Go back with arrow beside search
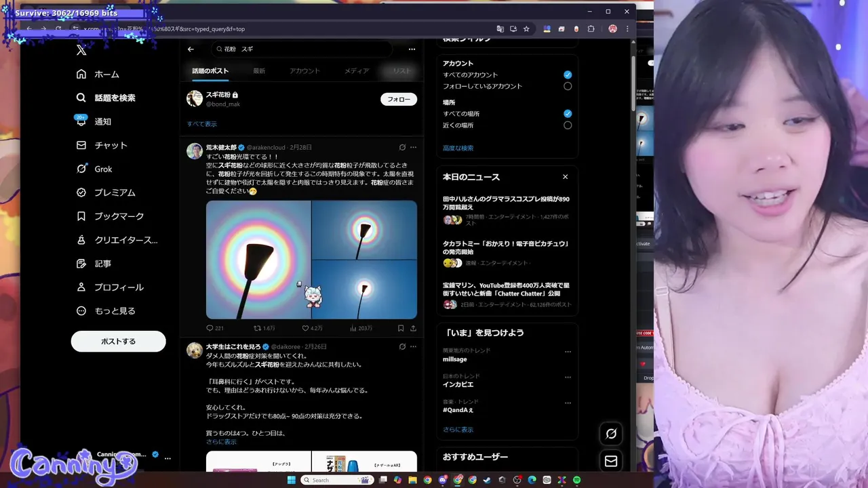The width and height of the screenshot is (868, 488). click(x=191, y=49)
